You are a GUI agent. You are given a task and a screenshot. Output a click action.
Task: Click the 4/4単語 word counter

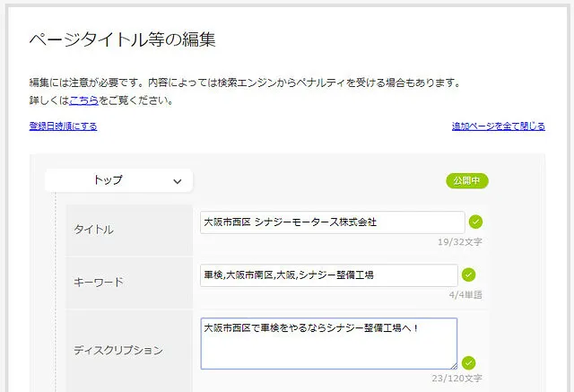465,295
